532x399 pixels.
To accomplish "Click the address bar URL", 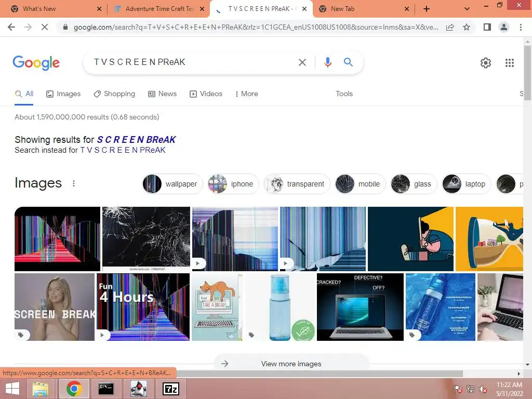I will (256, 27).
